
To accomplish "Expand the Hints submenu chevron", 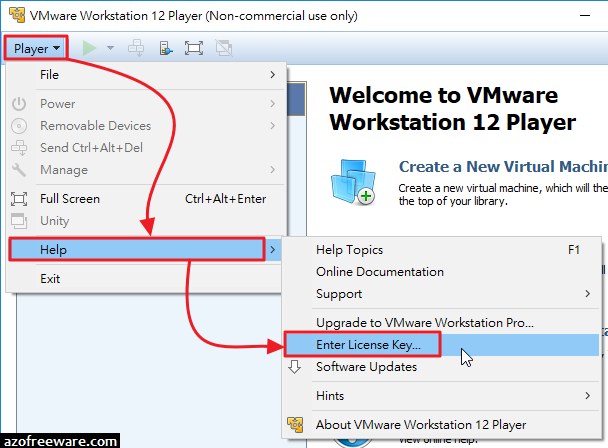I will (588, 396).
